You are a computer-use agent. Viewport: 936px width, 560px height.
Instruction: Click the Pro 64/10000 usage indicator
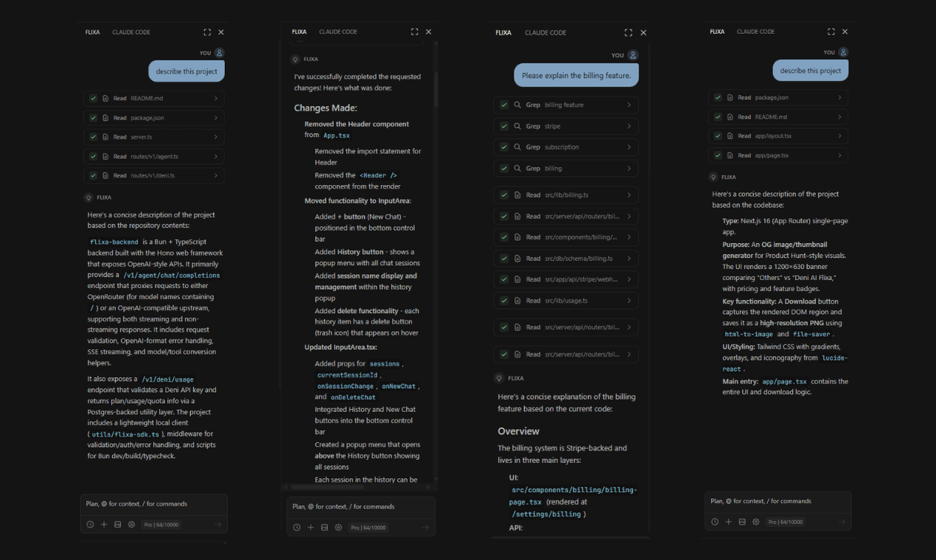click(162, 524)
